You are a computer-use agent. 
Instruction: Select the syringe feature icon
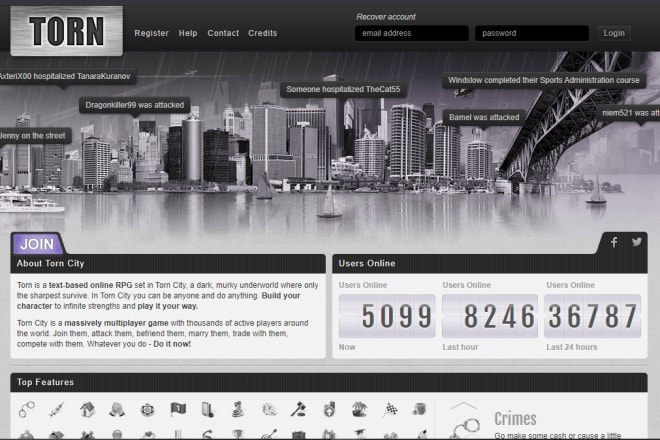57,409
